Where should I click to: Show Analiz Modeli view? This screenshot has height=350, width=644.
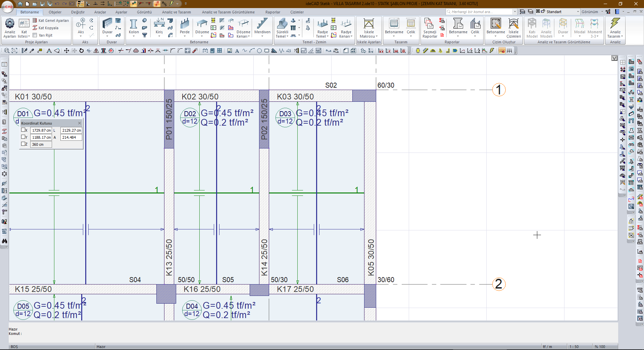click(x=546, y=28)
